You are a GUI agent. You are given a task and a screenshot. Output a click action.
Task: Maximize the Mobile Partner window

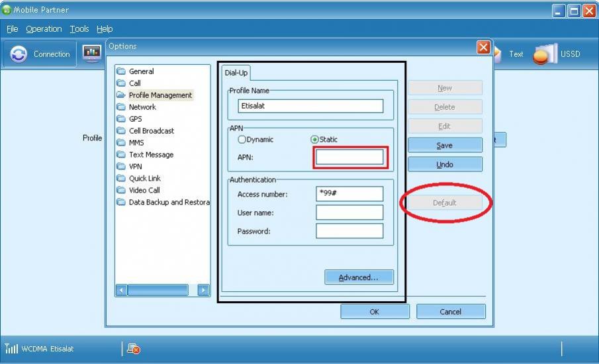(x=574, y=11)
